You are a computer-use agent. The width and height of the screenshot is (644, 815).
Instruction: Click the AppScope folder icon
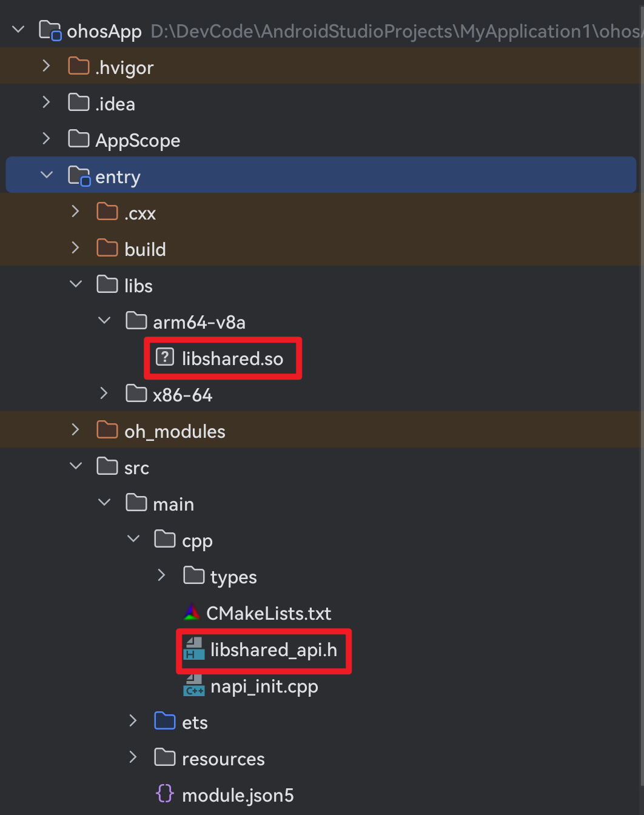[79, 138]
